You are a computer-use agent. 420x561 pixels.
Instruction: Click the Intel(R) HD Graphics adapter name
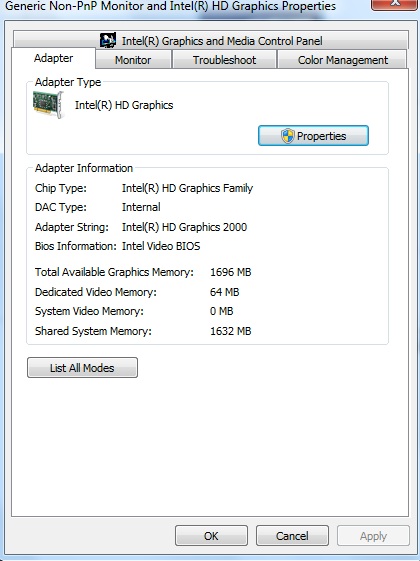coord(124,105)
